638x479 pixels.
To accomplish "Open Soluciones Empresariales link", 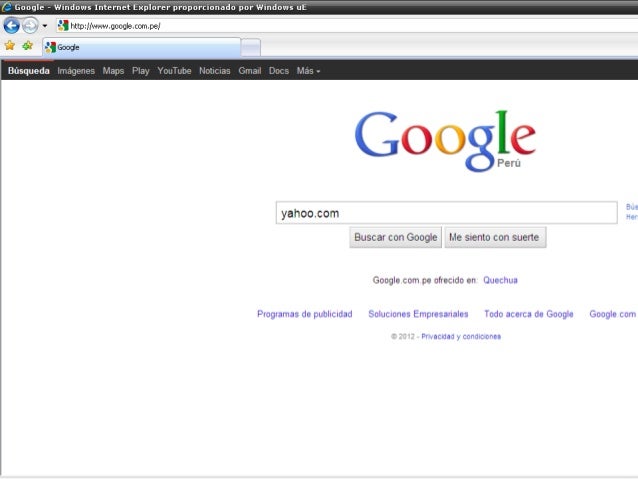I will pos(418,314).
